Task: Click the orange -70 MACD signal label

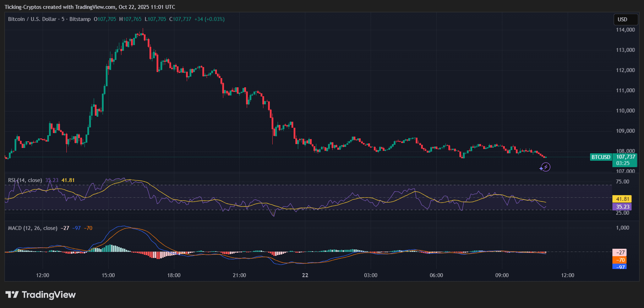Action: 620,260
